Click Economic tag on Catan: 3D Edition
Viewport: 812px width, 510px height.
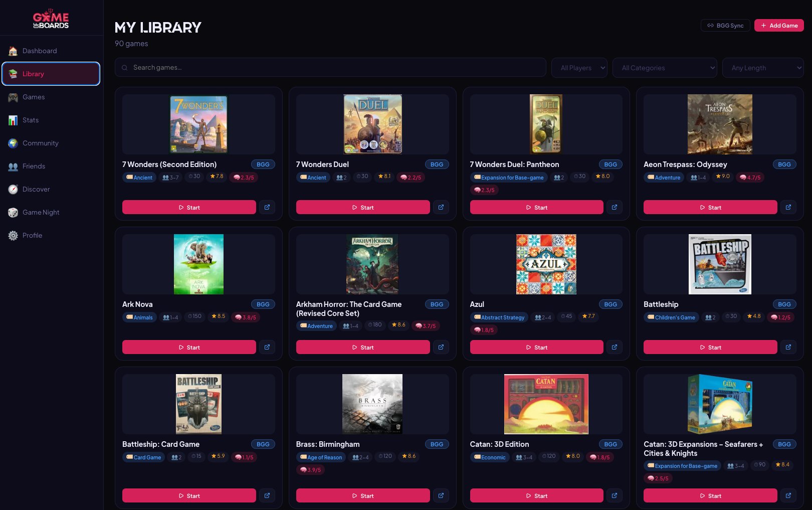click(x=490, y=457)
